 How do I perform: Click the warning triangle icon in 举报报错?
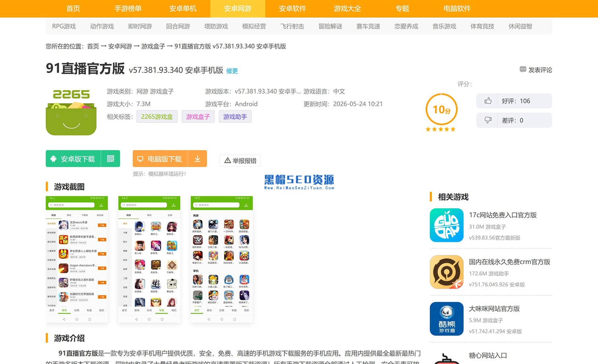(x=227, y=160)
